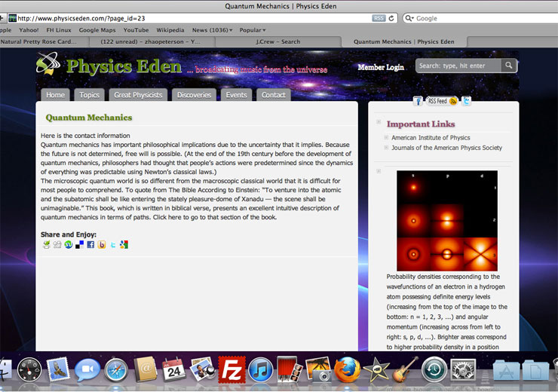The image size is (558, 392).
Task: Switch to the (122 unread) zhaopeterson tab
Action: pyautogui.click(x=152, y=41)
